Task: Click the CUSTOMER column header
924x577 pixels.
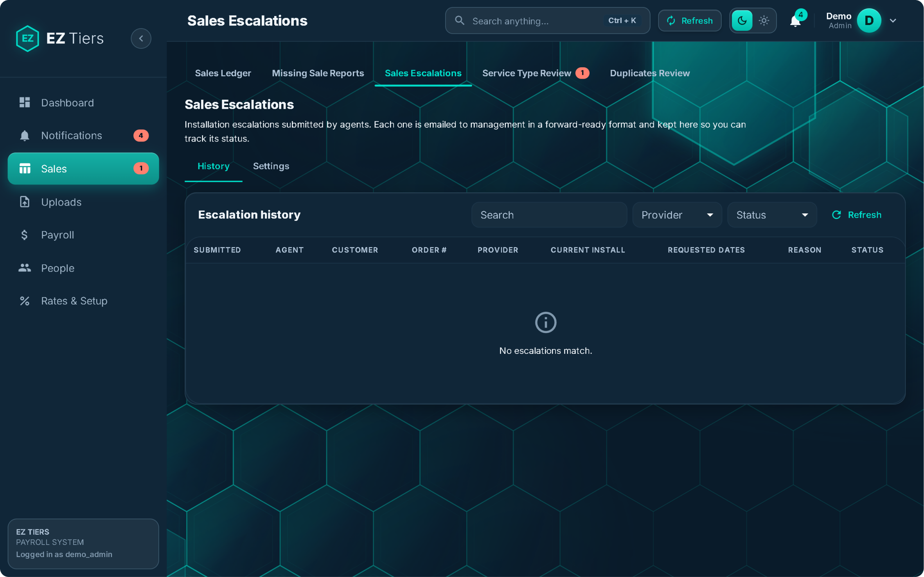Action: tap(355, 250)
